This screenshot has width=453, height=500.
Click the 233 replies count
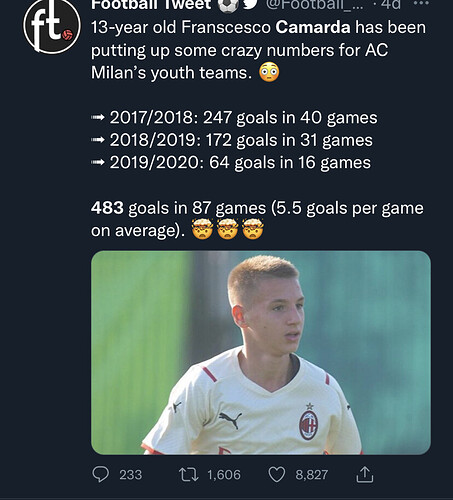tap(131, 475)
